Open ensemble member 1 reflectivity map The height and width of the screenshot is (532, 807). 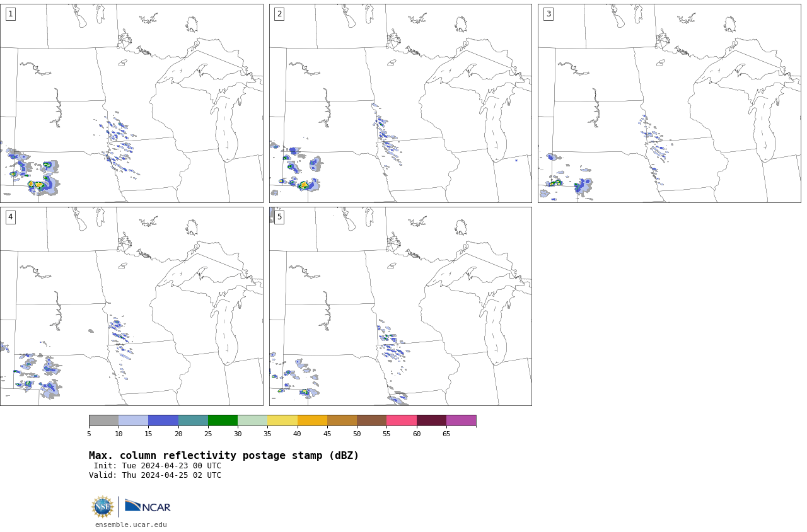[131, 103]
